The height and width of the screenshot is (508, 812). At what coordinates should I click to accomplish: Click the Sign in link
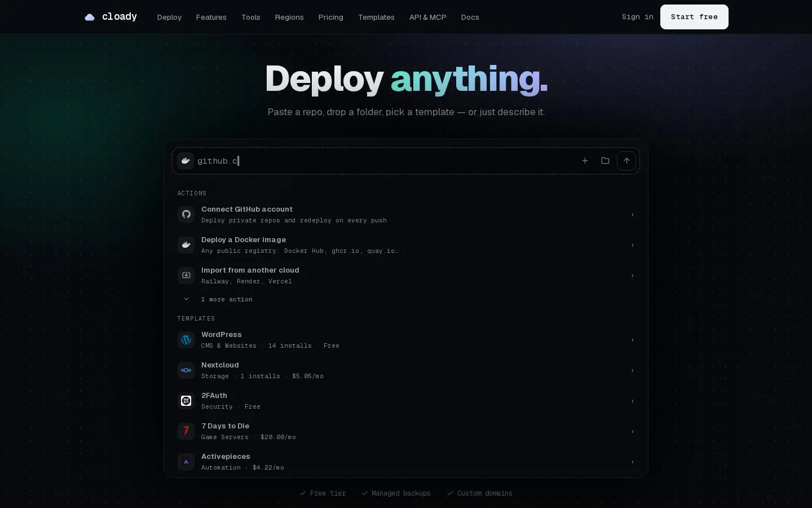638,17
